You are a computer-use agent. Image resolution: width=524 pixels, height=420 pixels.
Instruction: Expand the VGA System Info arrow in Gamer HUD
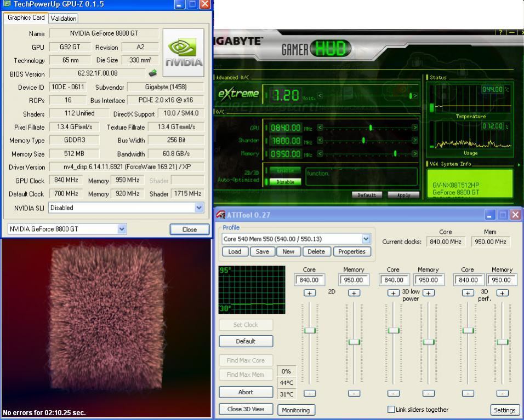[519, 164]
